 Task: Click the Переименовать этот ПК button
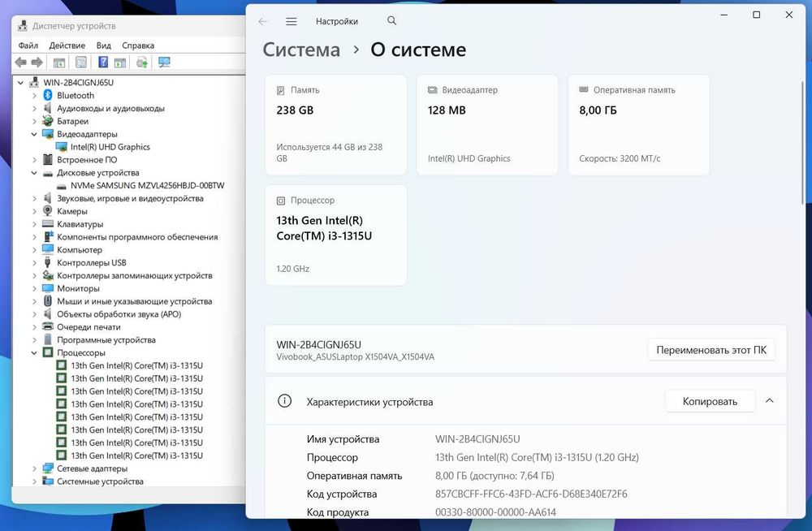tap(711, 350)
